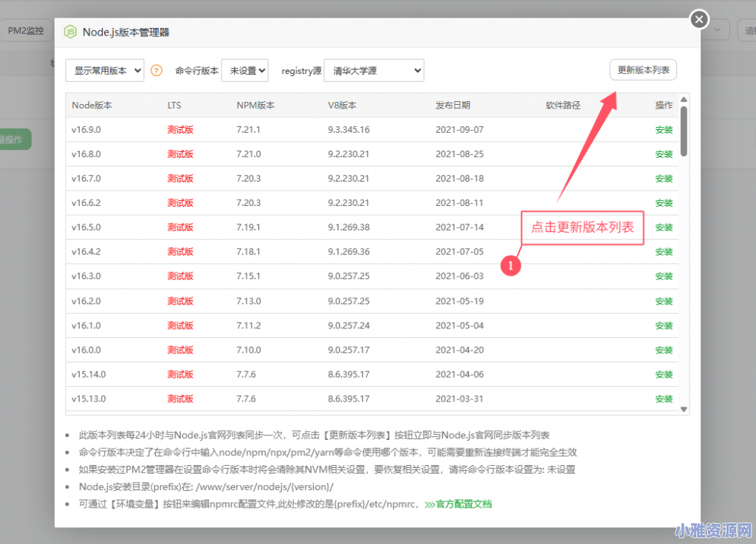
Task: Open the orange question-mark help icon
Action: (x=156, y=70)
